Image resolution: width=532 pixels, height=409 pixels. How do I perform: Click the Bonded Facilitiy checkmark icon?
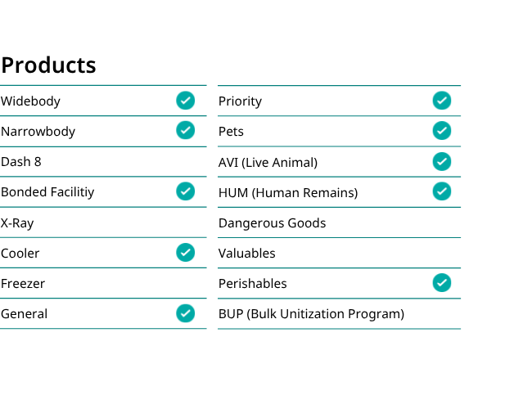[x=185, y=191]
